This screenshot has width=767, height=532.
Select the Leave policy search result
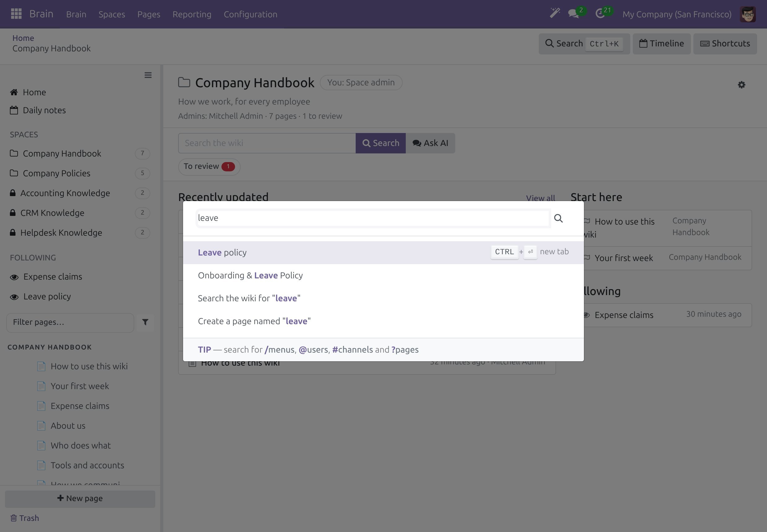click(383, 252)
